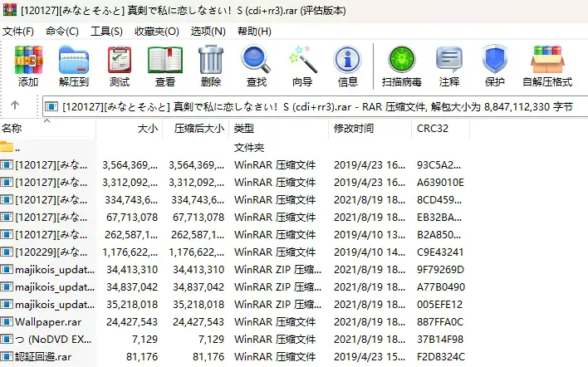Go up one level with arrow icon
Screen dimensions: 588x367
pos(15,105)
